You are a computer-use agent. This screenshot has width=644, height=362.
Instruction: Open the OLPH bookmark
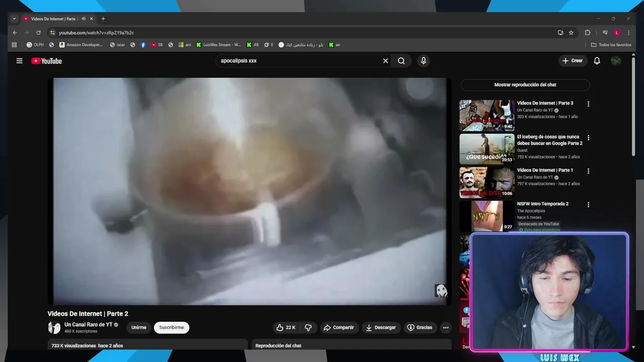pyautogui.click(x=35, y=45)
